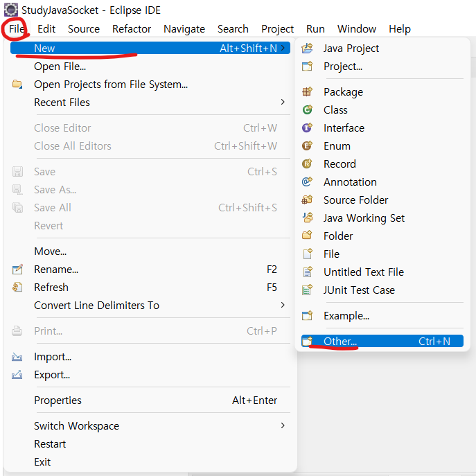Click the Enum icon

pos(307,146)
